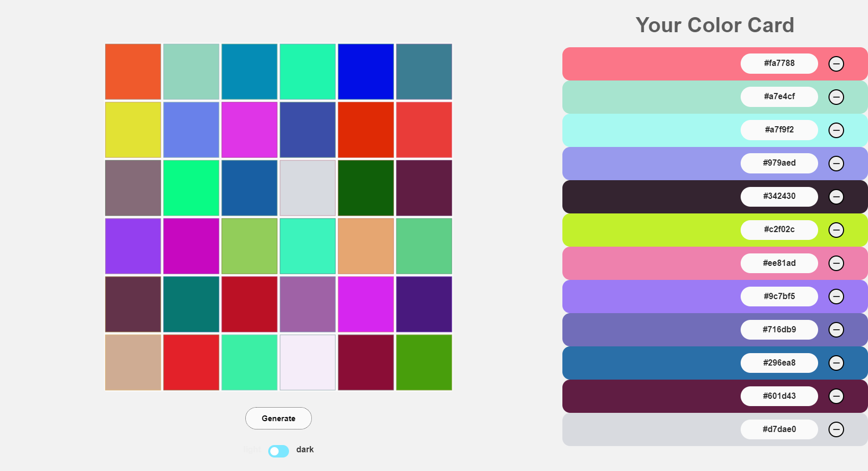The height and width of the screenshot is (471, 868).
Task: Select the peach-orange swatch in the grid
Action: (x=366, y=246)
